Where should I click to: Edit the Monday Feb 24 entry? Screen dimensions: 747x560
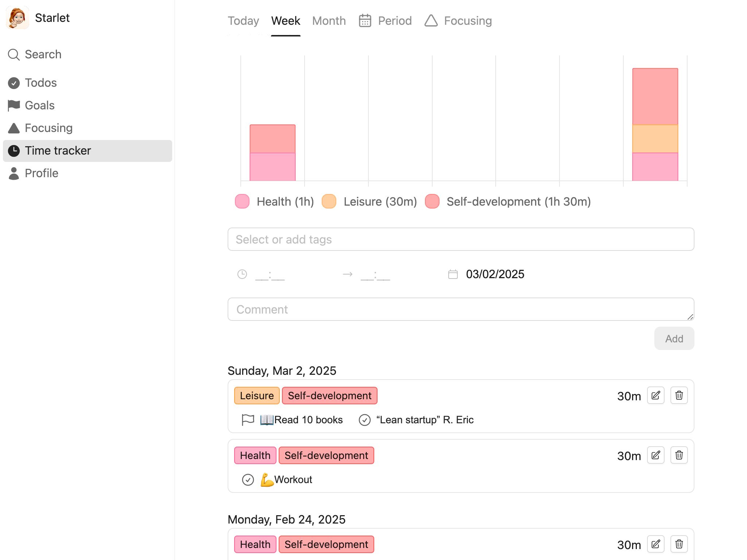click(x=655, y=544)
